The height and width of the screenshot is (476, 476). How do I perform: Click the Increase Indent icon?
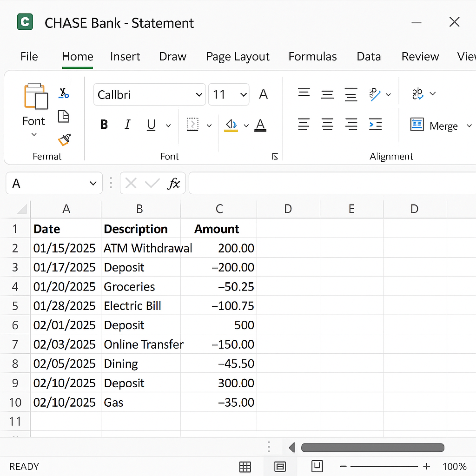(375, 125)
